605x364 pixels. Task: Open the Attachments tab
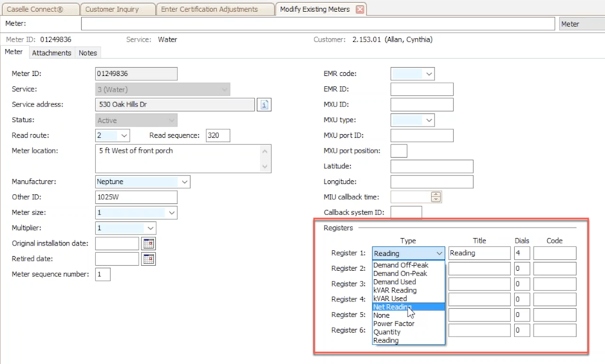(51, 53)
